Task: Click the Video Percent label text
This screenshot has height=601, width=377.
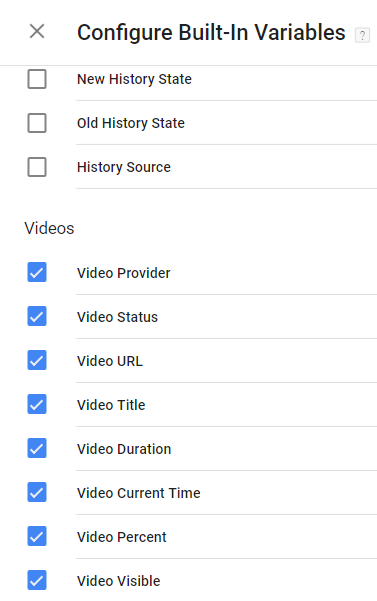Action: (x=121, y=537)
